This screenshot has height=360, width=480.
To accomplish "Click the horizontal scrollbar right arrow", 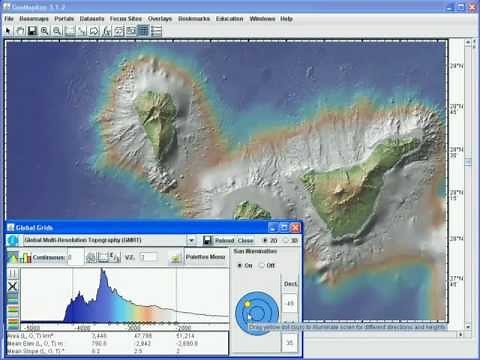I will pos(461,334).
